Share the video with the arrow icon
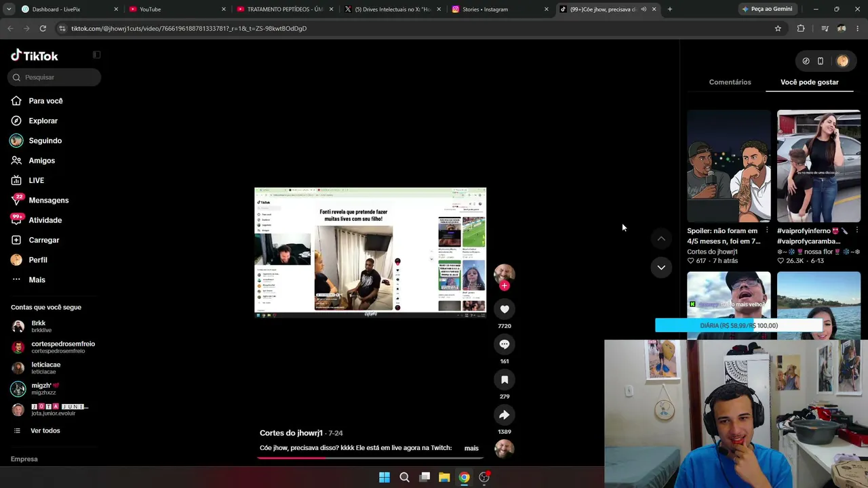 pos(505,415)
